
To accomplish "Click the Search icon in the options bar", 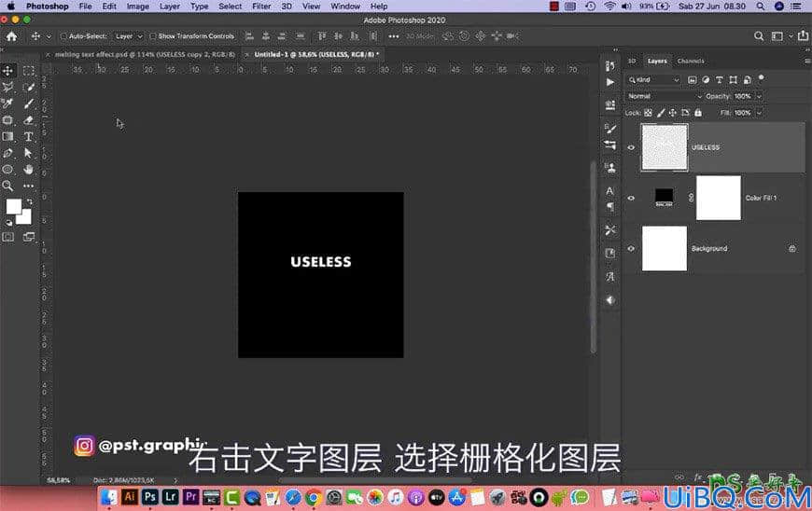I will click(759, 36).
